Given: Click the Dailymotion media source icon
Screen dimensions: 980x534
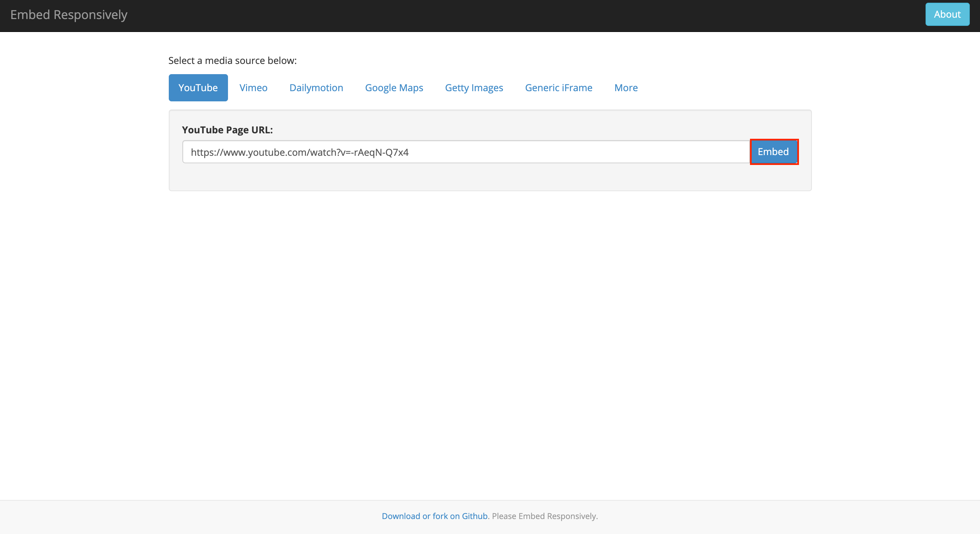Looking at the screenshot, I should pyautogui.click(x=316, y=87).
